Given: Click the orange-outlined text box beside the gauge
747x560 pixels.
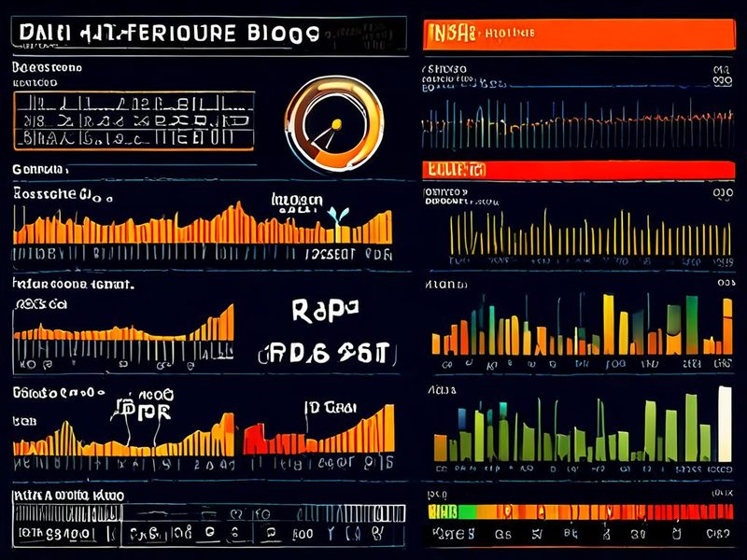Looking at the screenshot, I should coord(134,121).
